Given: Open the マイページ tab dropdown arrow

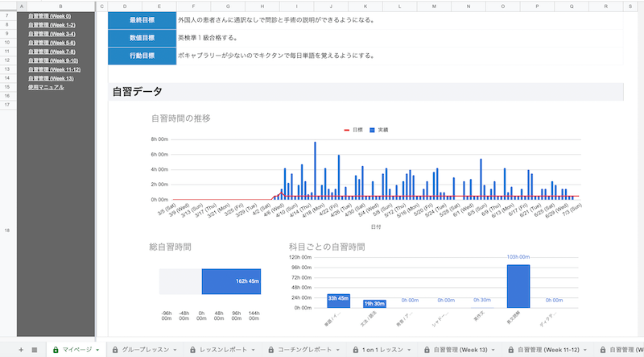Looking at the screenshot, I should 97,350.
